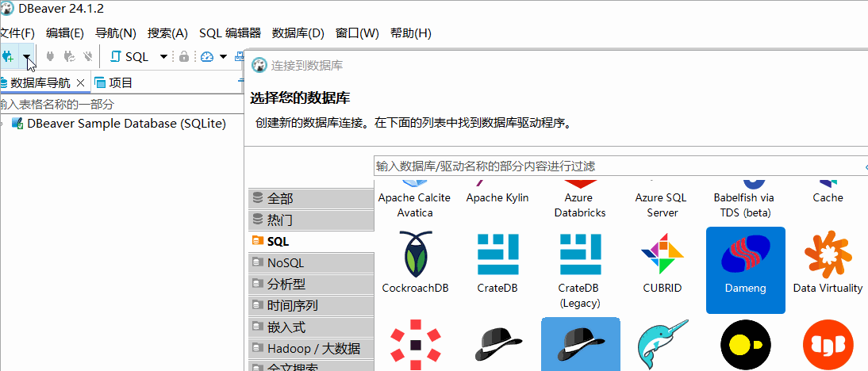
Task: Expand the dashboard gauge dropdown arrow
Action: pyautogui.click(x=223, y=56)
